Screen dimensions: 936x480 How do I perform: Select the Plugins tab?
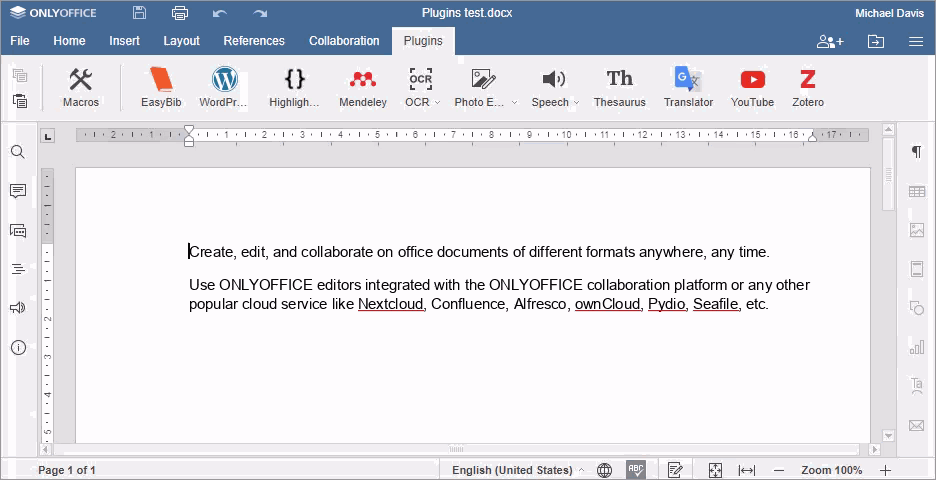pos(423,41)
